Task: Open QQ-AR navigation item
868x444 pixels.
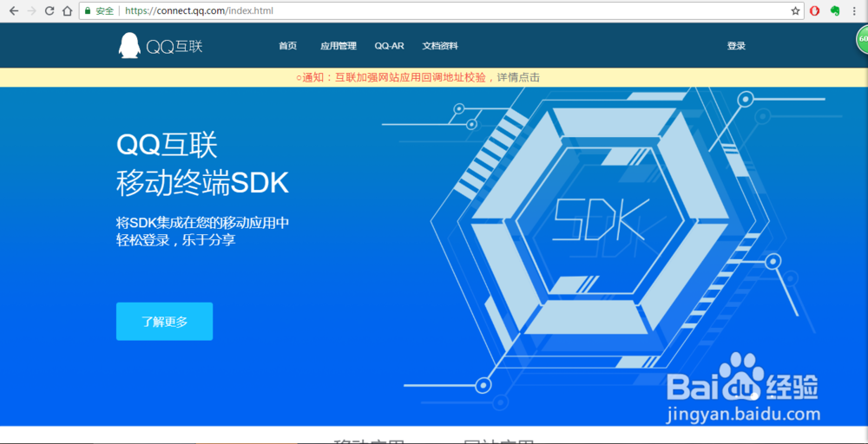Action: tap(389, 46)
